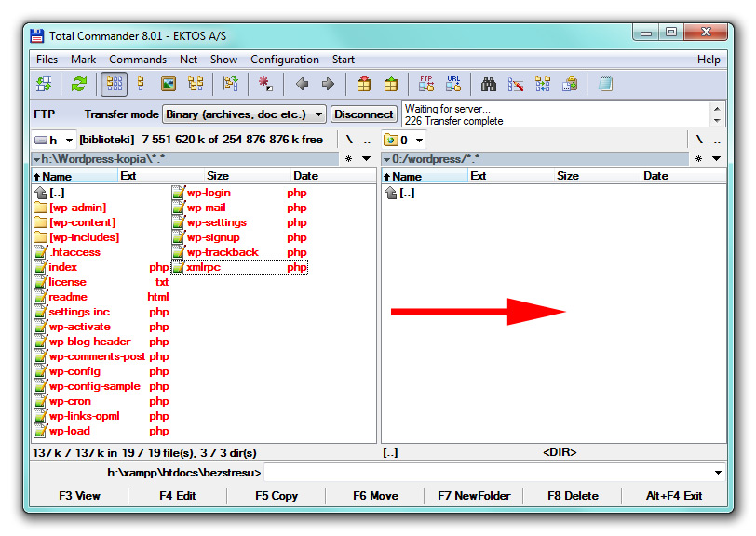
Task: Open the FTP drive 0 selector dropdown
Action: 403,140
